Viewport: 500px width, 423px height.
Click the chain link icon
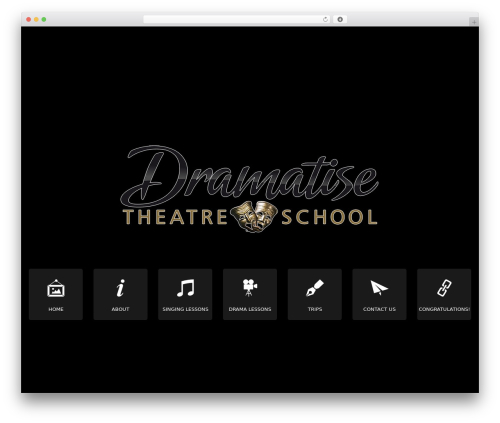point(444,288)
